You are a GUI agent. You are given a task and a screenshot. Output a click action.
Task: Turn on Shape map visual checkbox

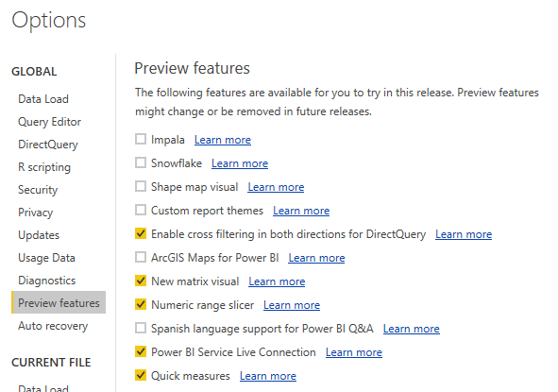tap(141, 186)
